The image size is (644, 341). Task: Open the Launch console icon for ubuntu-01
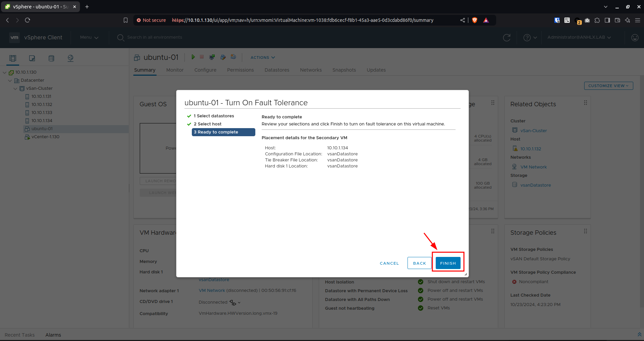(212, 57)
